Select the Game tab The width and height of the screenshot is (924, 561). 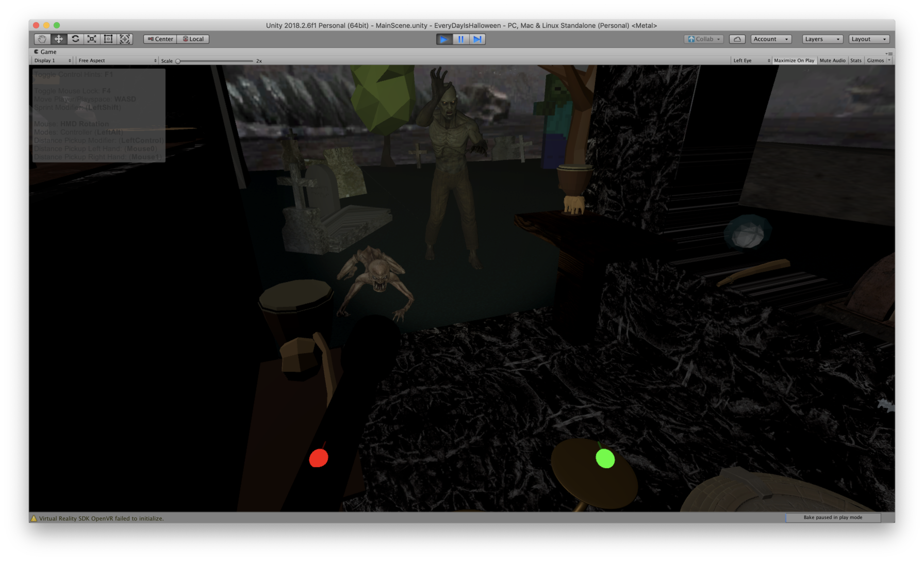45,52
